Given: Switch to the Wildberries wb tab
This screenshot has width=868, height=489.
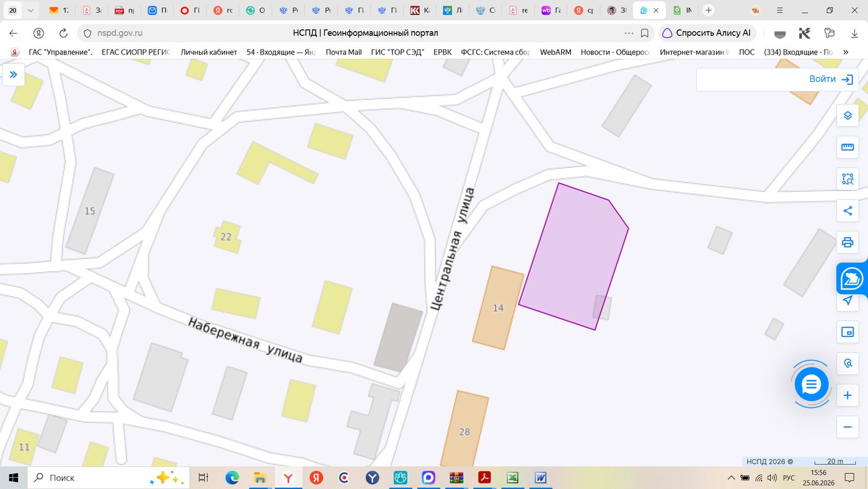Looking at the screenshot, I should [551, 11].
